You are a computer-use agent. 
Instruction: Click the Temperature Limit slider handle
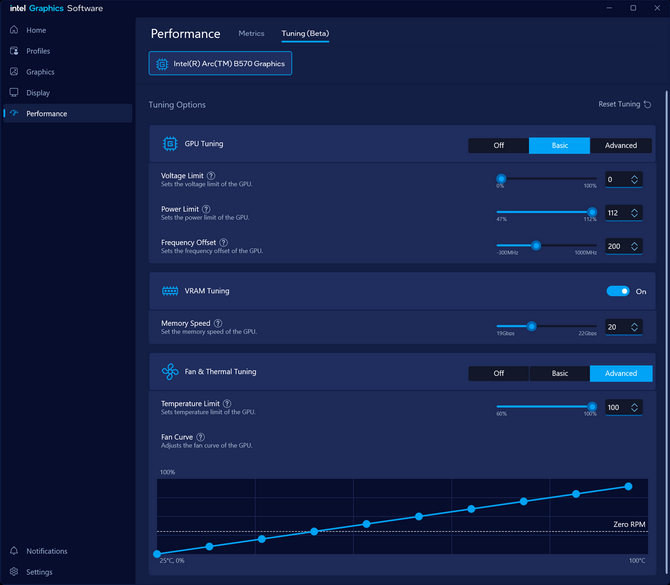coord(592,406)
